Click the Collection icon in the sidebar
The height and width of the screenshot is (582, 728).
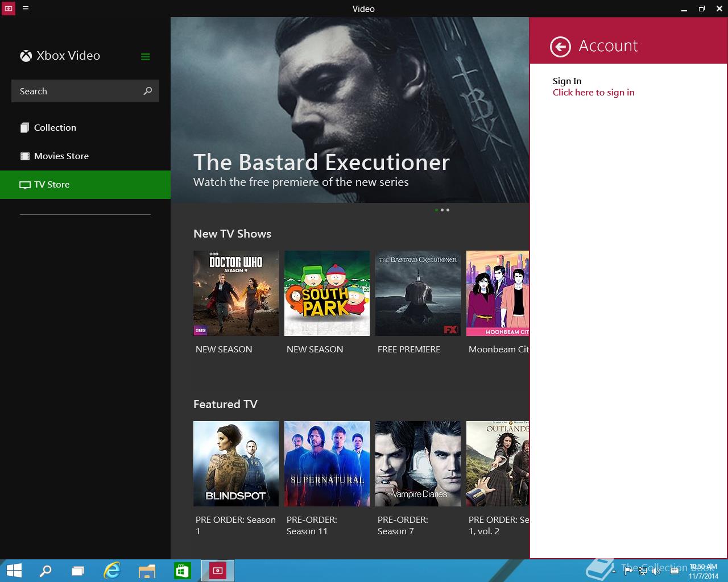(x=25, y=128)
